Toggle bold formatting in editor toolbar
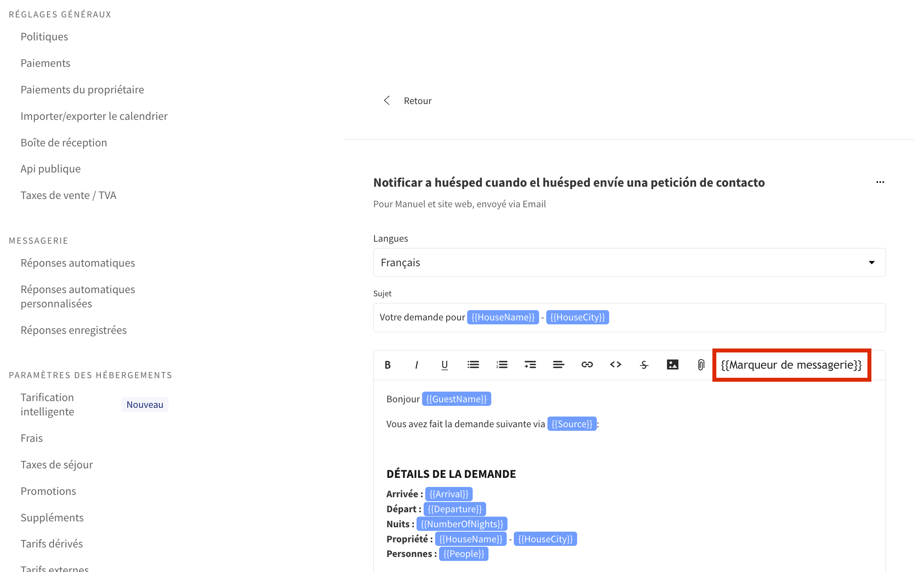The height and width of the screenshot is (572, 924). coord(388,365)
